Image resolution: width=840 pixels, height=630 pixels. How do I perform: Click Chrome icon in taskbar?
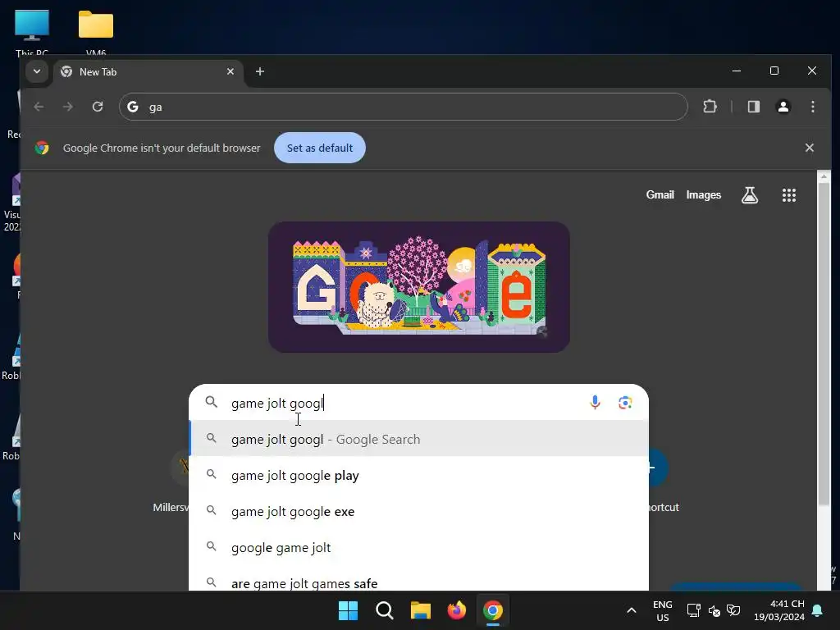(x=493, y=610)
